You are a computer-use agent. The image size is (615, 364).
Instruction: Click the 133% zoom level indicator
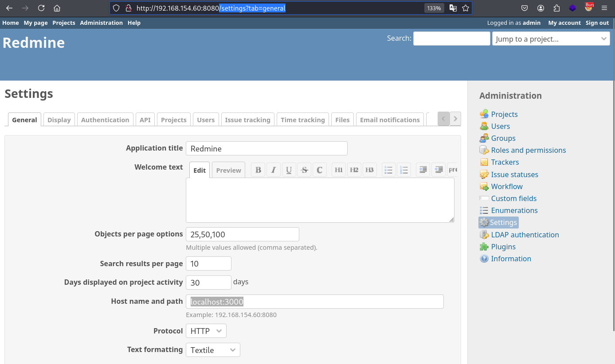coord(434,8)
